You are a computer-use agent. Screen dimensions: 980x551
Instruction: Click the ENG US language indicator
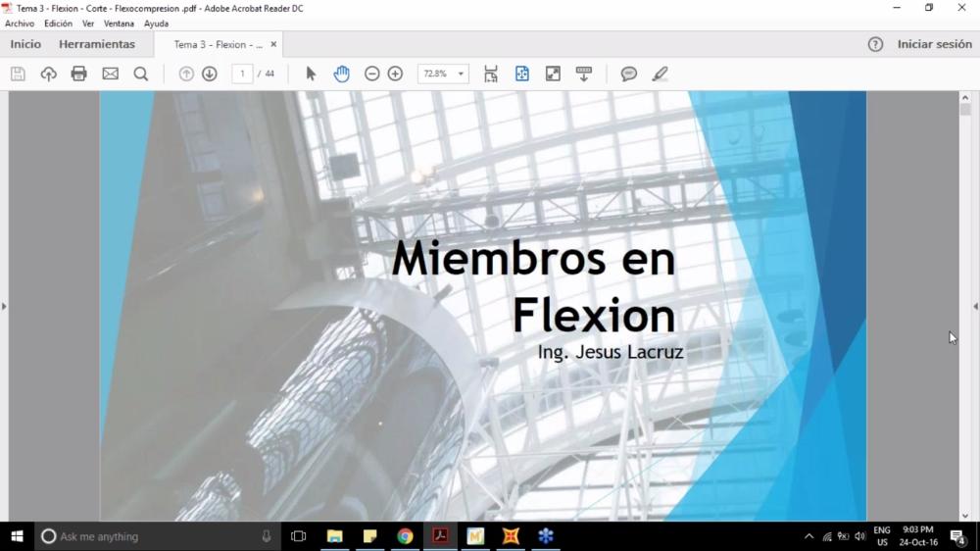(x=882, y=536)
